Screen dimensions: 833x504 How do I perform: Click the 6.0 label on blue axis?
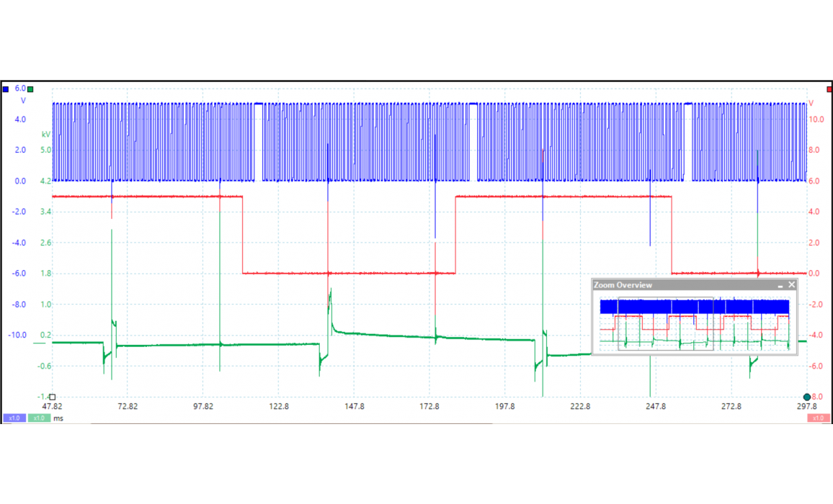[x=20, y=88]
